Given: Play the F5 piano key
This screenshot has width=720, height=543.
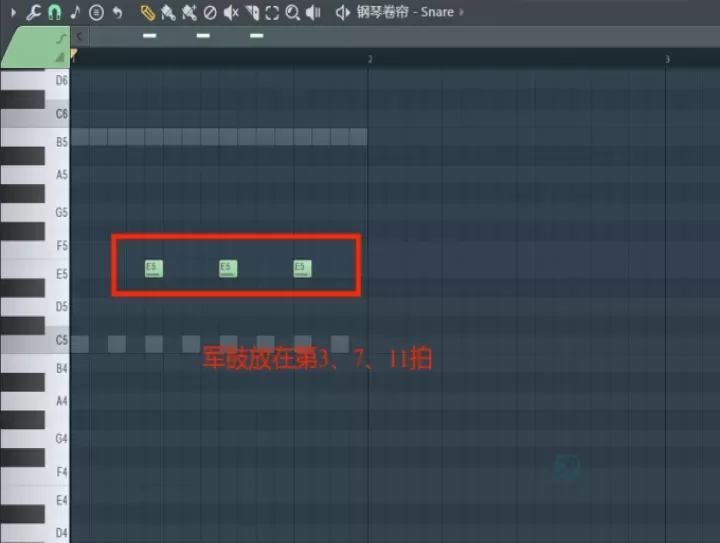Looking at the screenshot, I should pyautogui.click(x=57, y=246).
